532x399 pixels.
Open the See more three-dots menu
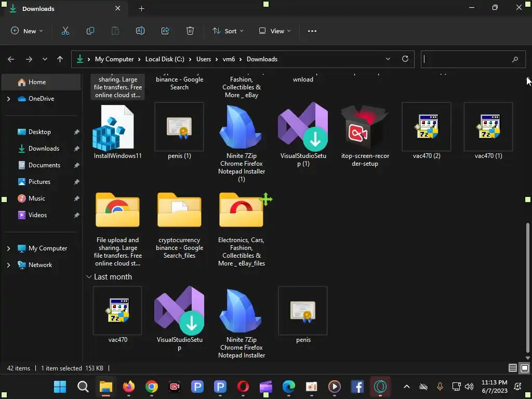point(312,31)
